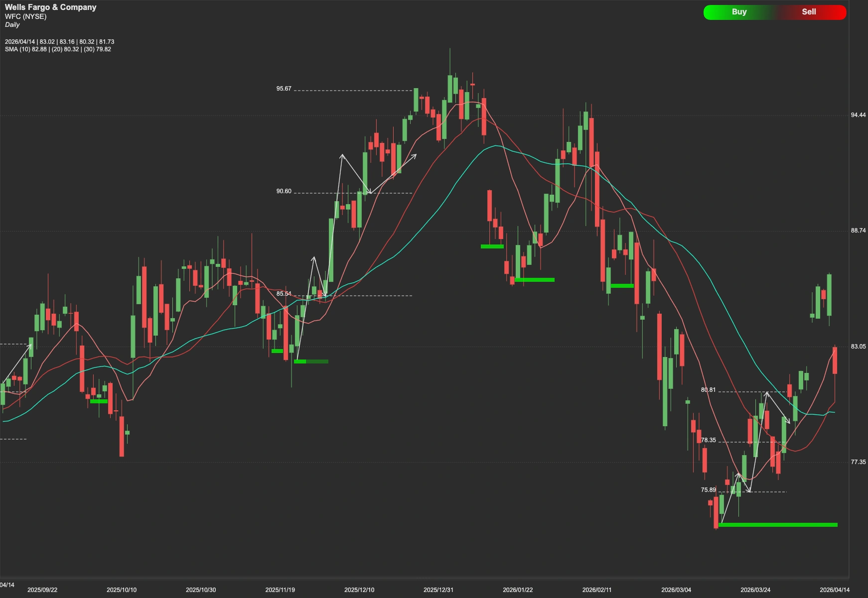Select the 78.35 dashed level label
This screenshot has height=598, width=868.
pos(708,440)
